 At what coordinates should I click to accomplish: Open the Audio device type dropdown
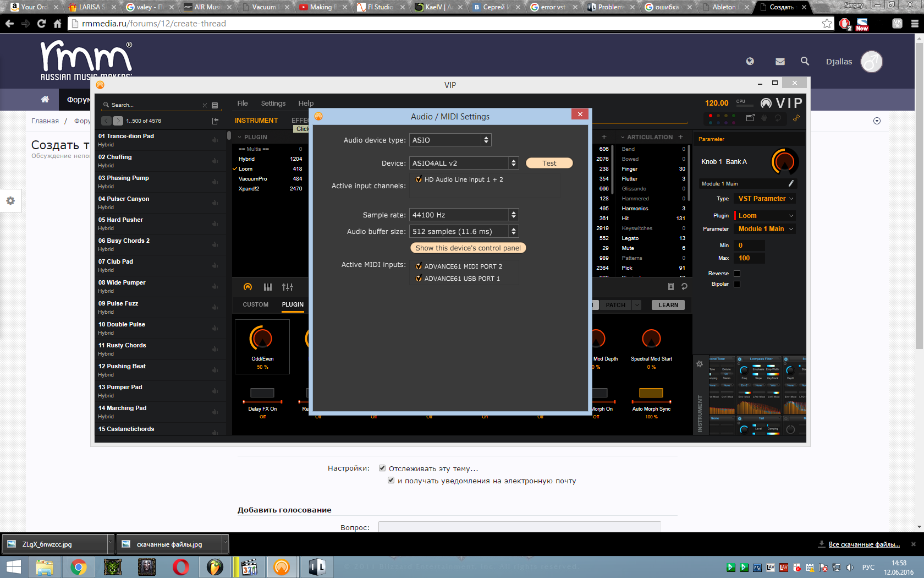450,140
